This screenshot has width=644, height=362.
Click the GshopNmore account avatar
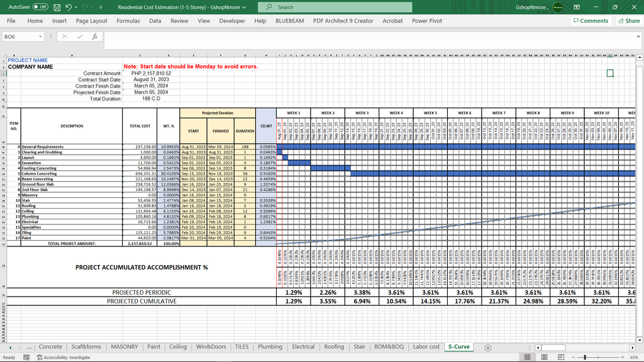pyautogui.click(x=557, y=7)
